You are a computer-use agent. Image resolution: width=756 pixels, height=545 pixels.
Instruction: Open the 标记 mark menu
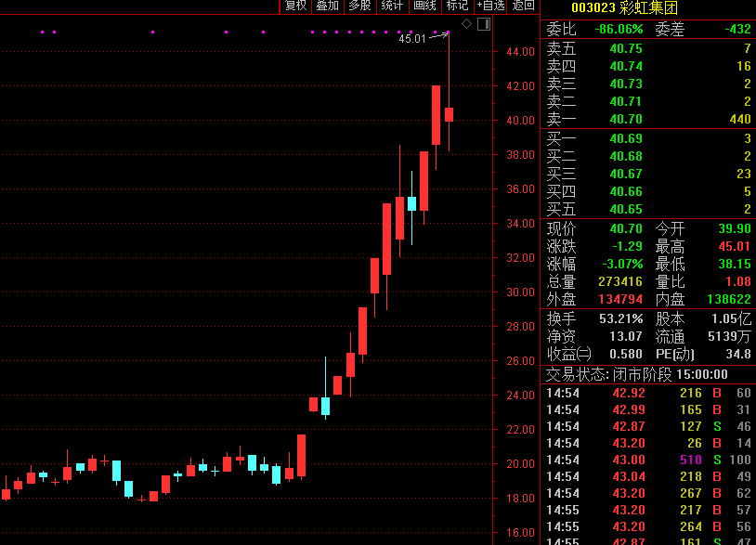457,6
